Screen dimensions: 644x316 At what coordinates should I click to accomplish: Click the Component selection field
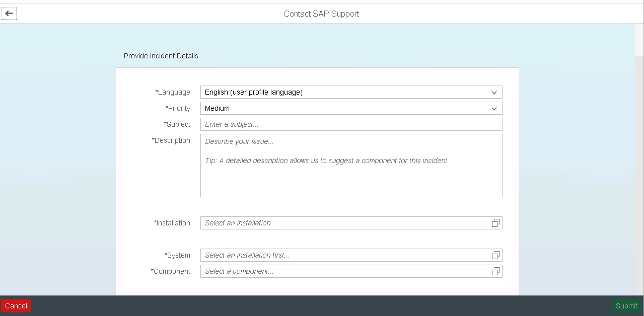(x=345, y=271)
